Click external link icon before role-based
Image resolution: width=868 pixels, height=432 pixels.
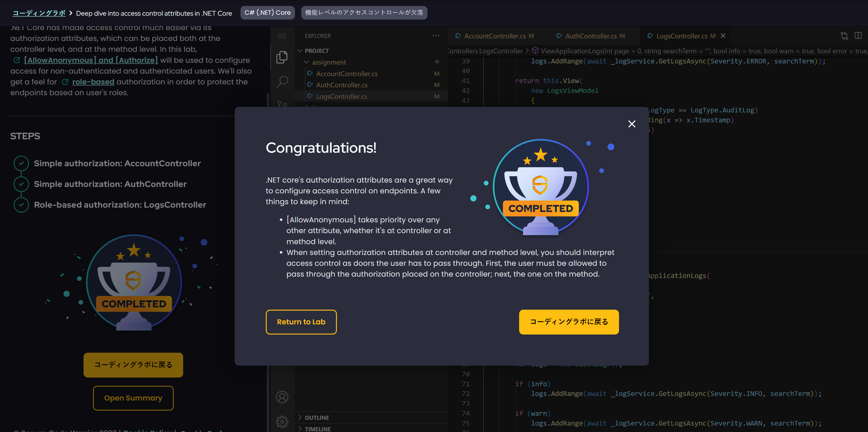pyautogui.click(x=65, y=82)
